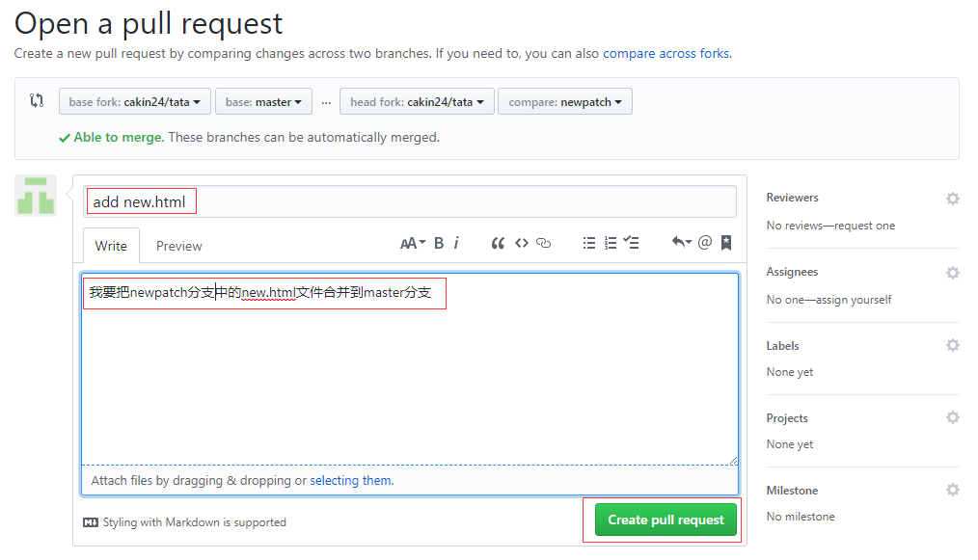Add a numbered list
The width and height of the screenshot is (978, 560).
(611, 243)
